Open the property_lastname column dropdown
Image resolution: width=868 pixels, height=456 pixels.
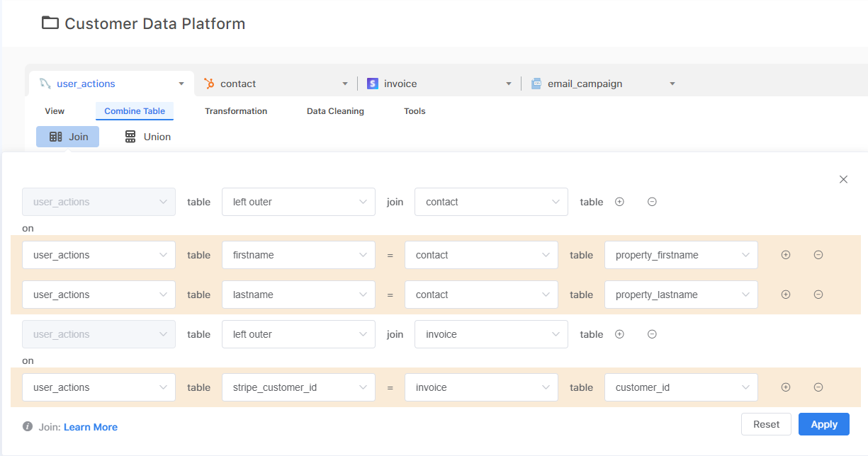(x=681, y=295)
